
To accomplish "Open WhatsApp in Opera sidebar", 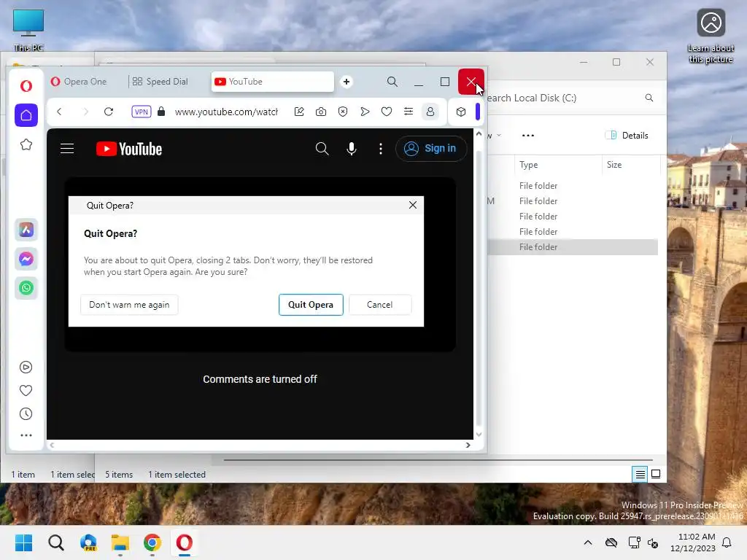I will coord(26,288).
